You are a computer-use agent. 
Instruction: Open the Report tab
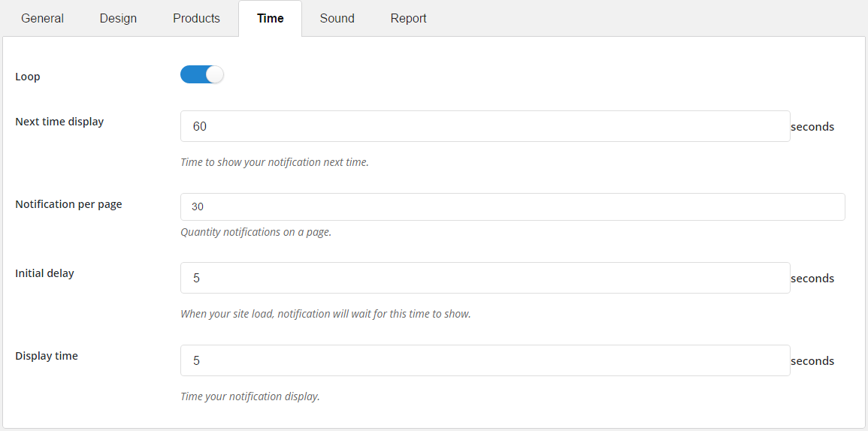[408, 18]
